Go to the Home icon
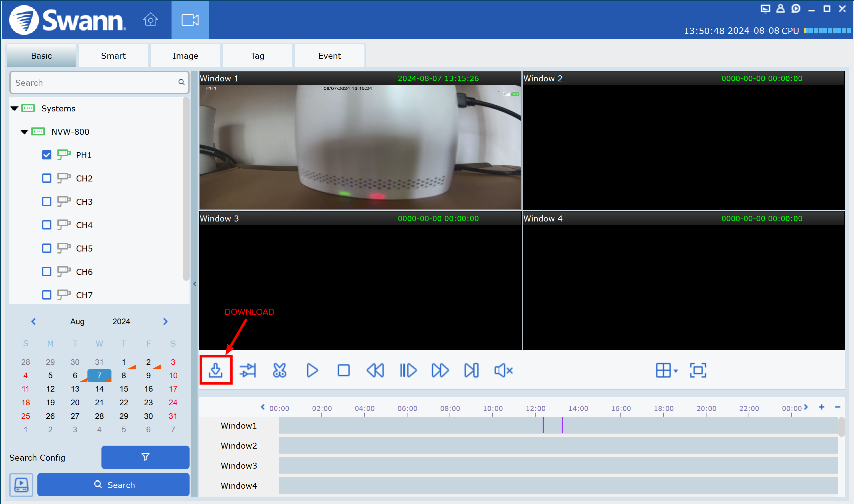Viewport: 854px width, 504px height. point(151,19)
